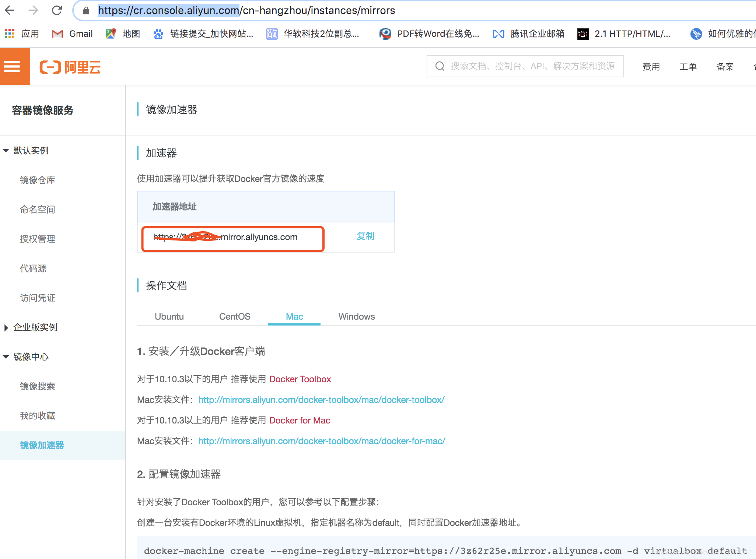
Task: Click the browser address bar URL
Action: click(x=246, y=10)
